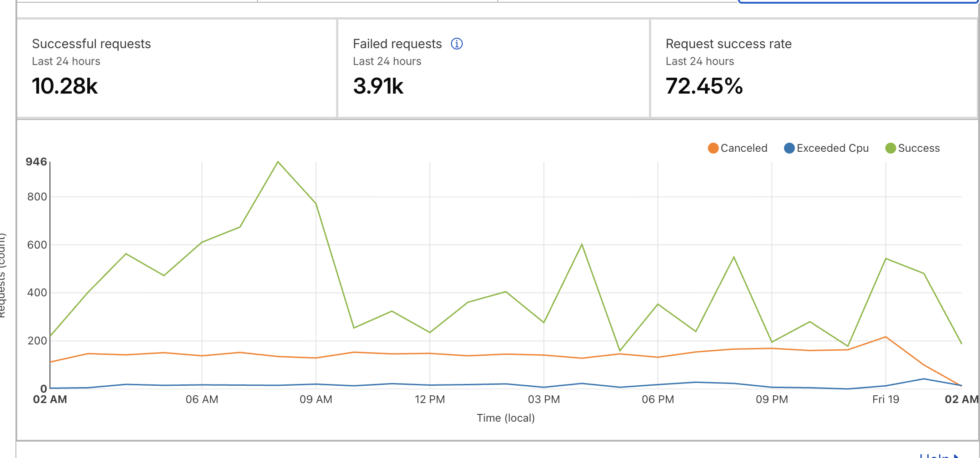Click the 06 PM x-axis label
The height and width of the screenshot is (458, 980).
tap(658, 399)
